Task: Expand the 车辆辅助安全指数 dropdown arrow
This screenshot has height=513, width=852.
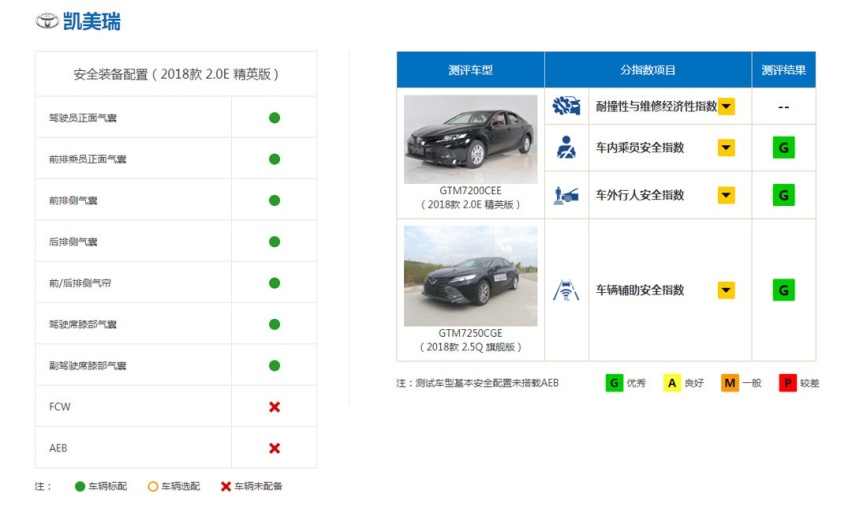Action: click(x=726, y=290)
